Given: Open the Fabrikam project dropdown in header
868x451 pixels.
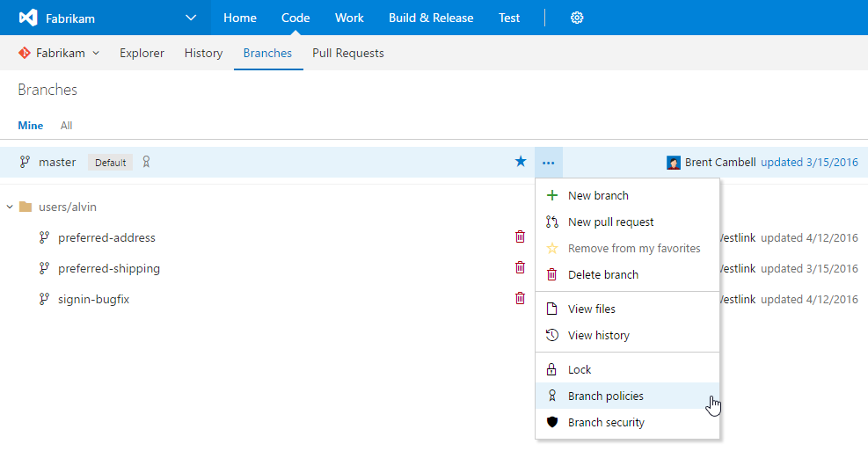Looking at the screenshot, I should pos(191,18).
